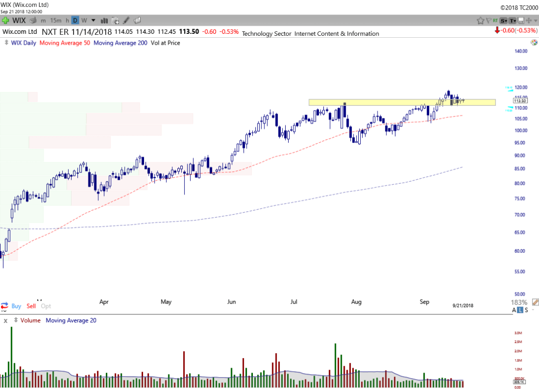This screenshot has height=392, width=539.
Task: Select the pencil drawing tools icon
Action: pyautogui.click(x=126, y=20)
